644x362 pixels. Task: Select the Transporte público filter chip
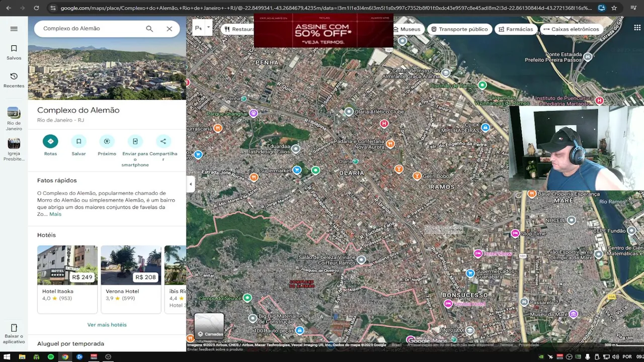[459, 29]
